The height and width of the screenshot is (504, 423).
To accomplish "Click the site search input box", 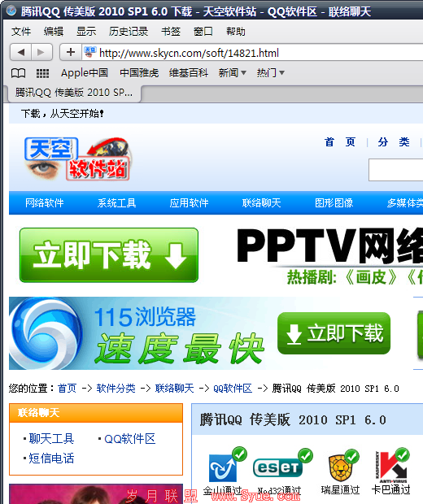I will tap(396, 170).
